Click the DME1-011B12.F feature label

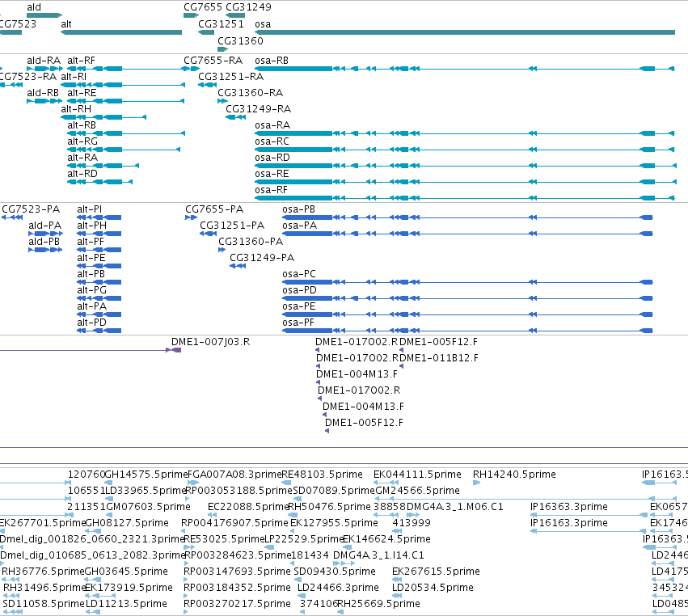coord(439,358)
